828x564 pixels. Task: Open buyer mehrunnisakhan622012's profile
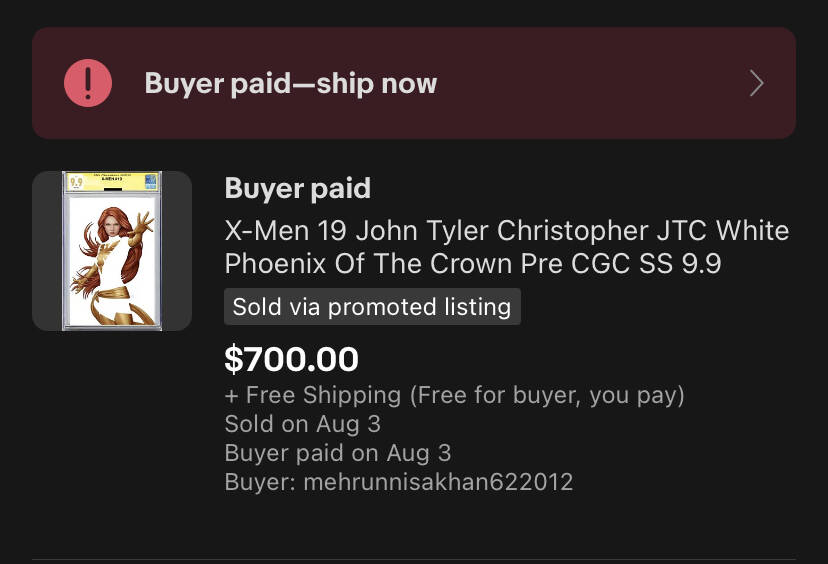pyautogui.click(x=438, y=482)
